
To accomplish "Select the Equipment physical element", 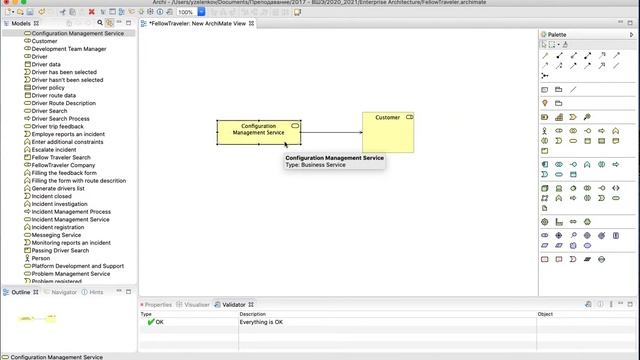I will click(545, 222).
